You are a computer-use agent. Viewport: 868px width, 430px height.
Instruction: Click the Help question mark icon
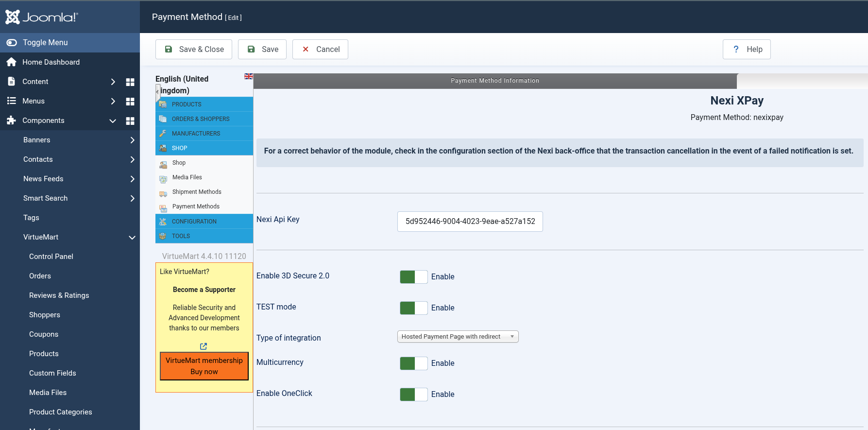(736, 49)
